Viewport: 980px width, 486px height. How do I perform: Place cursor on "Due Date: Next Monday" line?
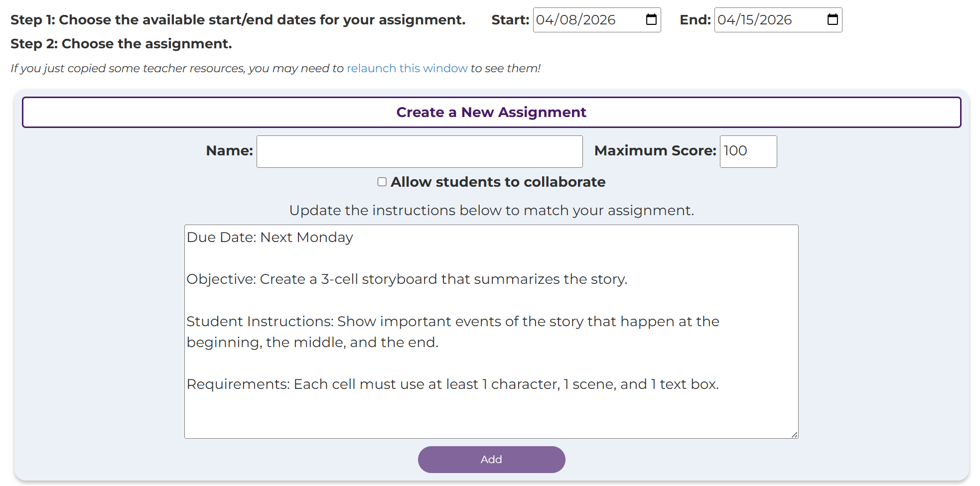tap(270, 238)
